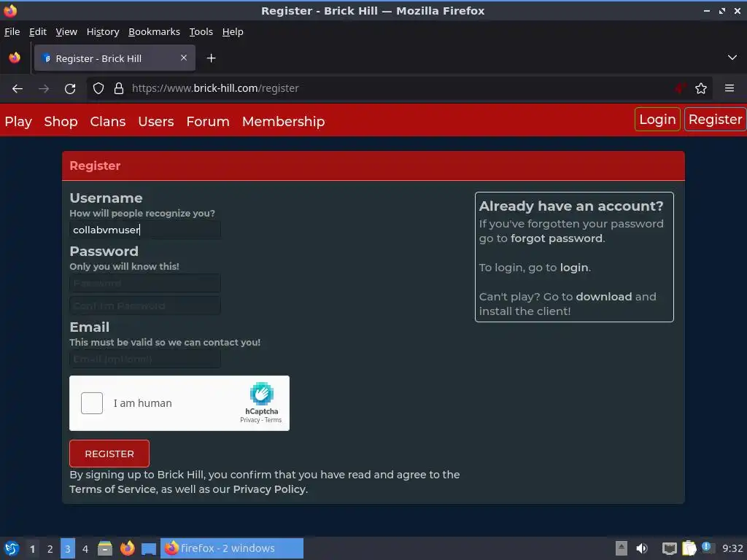747x560 pixels.
Task: Expand the list all tabs chevron
Action: coord(732,58)
